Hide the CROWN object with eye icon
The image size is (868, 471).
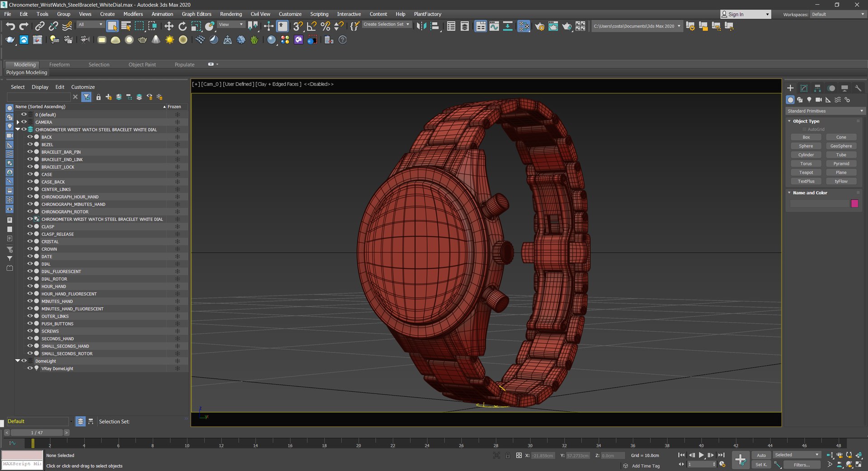30,249
